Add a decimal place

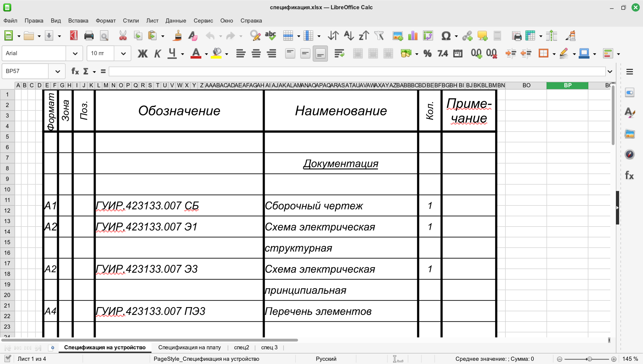tap(476, 53)
